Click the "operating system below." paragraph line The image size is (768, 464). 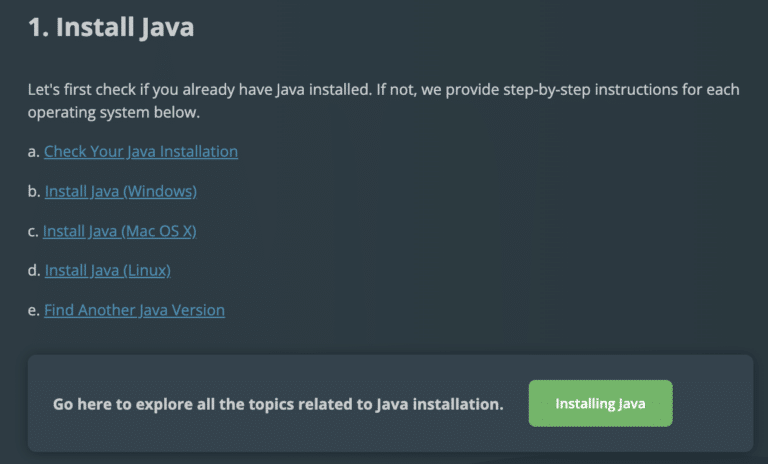click(114, 112)
